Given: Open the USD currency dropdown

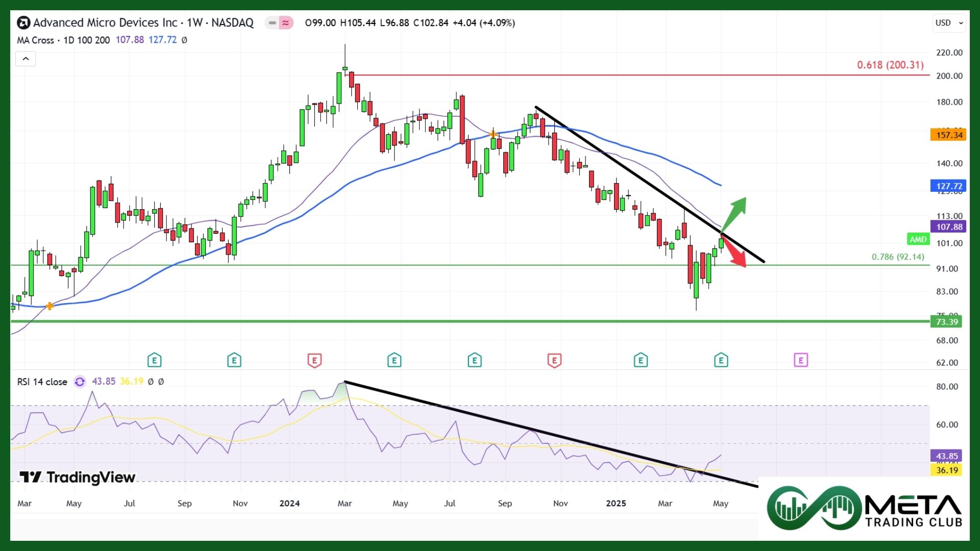Looking at the screenshot, I should 949,23.
